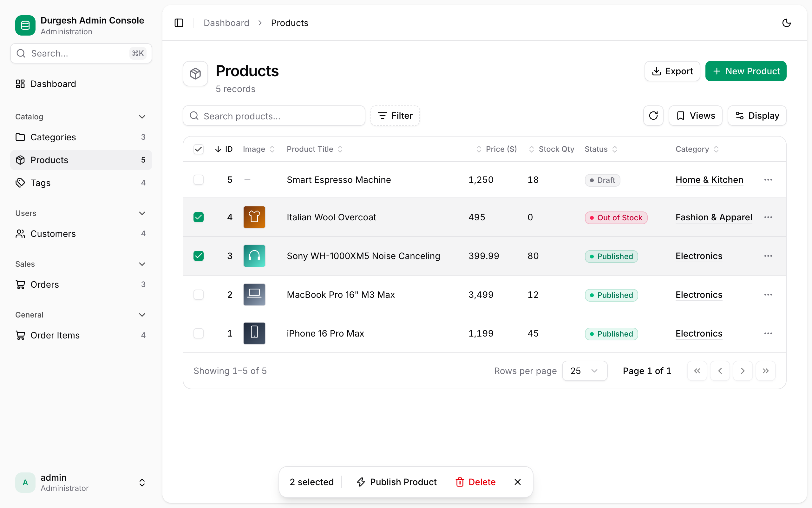Toggle the sidebar panel icon

tap(179, 23)
